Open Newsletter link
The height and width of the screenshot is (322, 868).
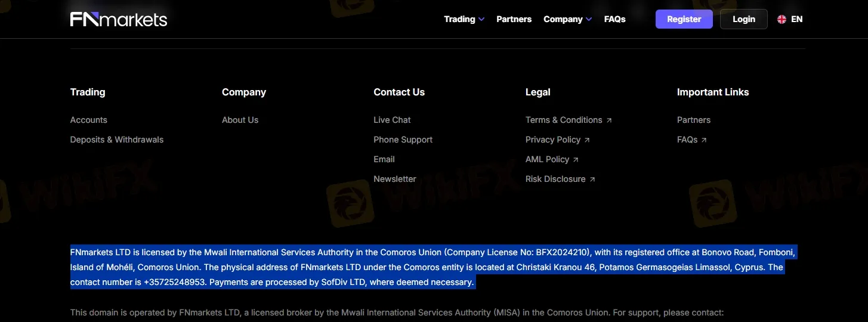tap(395, 179)
